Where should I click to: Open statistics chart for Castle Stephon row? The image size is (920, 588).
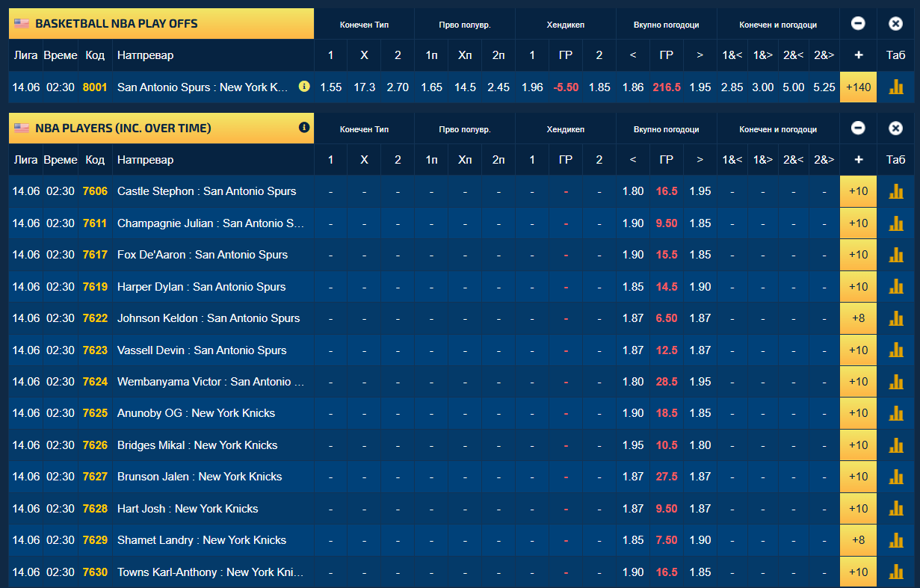895,191
